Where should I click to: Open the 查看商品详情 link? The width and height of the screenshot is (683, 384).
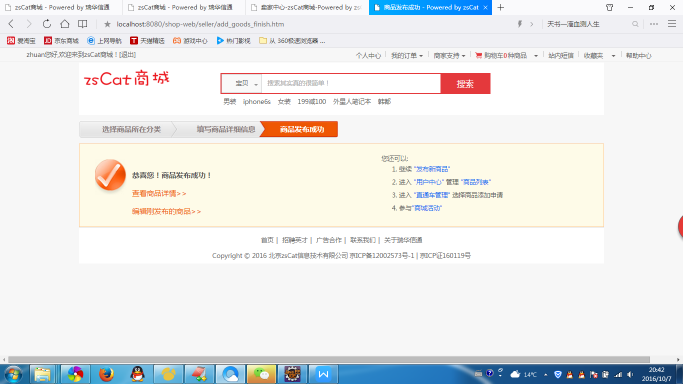(159, 193)
